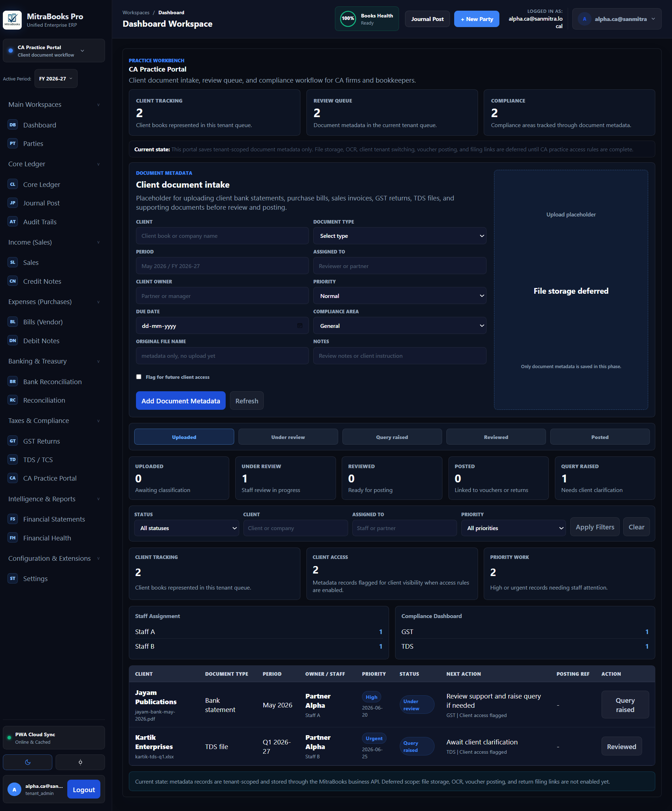Focus the Staff or partner filter field
This screenshot has height=811, width=672.
404,528
